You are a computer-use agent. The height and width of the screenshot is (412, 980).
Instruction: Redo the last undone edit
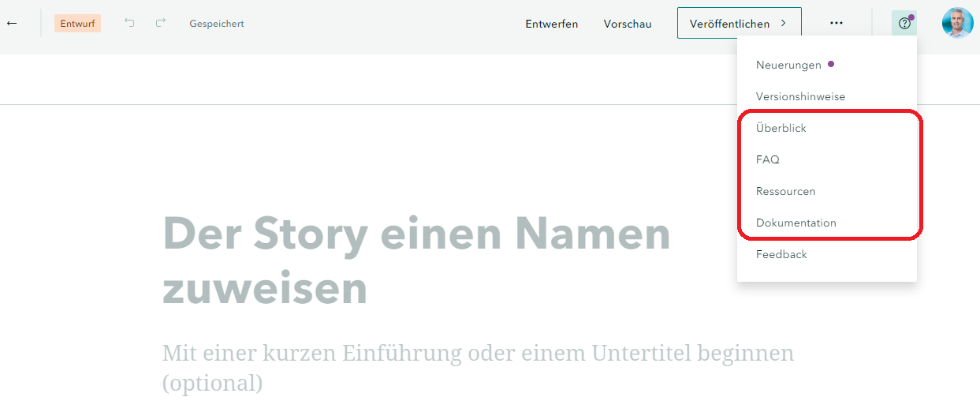point(161,24)
